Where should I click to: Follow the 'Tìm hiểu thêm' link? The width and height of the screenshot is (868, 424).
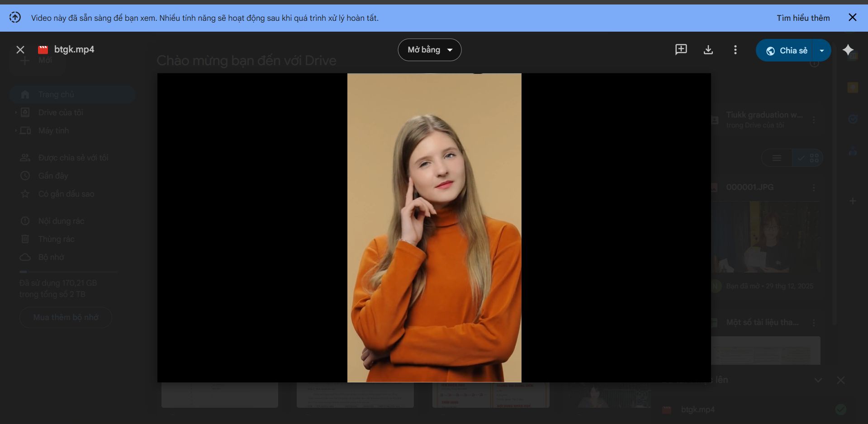coord(803,18)
